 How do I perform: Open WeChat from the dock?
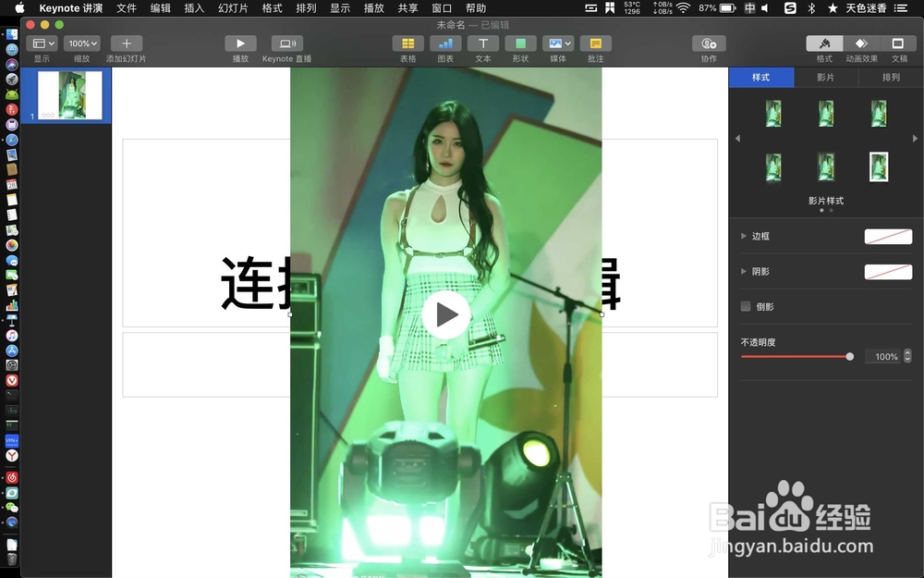(12, 507)
